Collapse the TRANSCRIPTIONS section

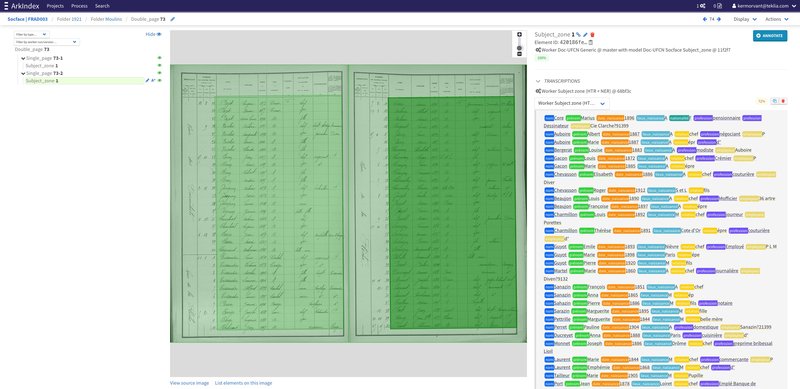pos(537,81)
